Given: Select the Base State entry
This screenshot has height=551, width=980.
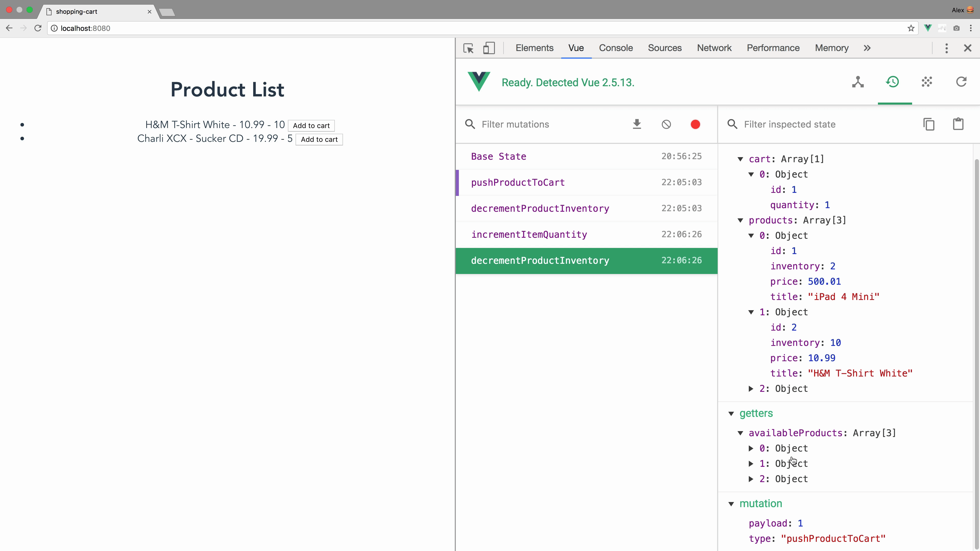Looking at the screenshot, I should (x=586, y=156).
